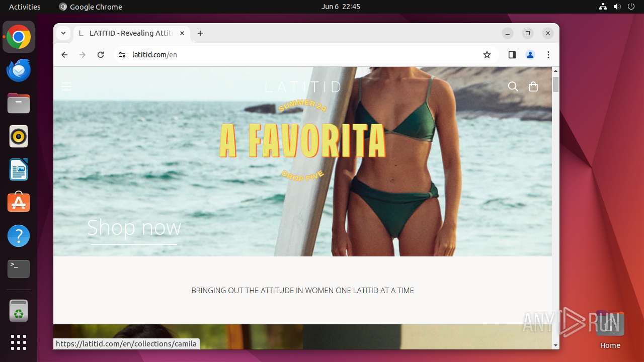Toggle Chrome side panel
Image resolution: width=644 pixels, height=362 pixels.
tap(512, 55)
